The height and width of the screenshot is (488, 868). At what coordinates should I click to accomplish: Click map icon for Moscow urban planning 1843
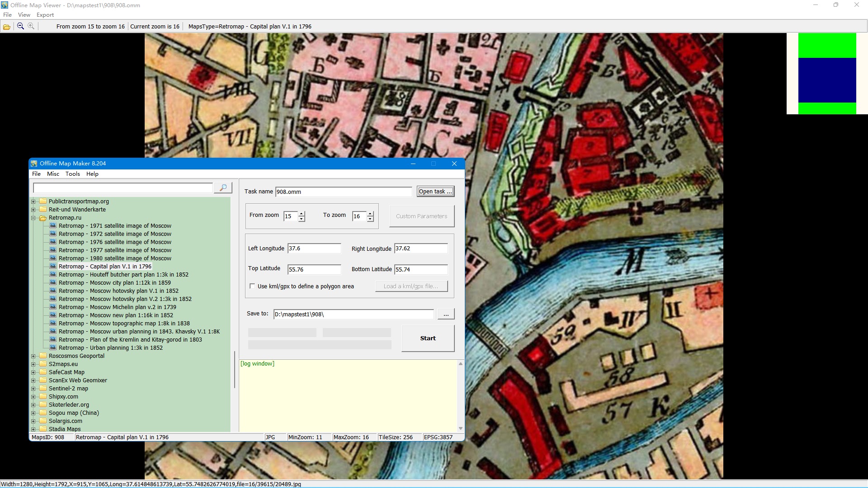pyautogui.click(x=53, y=331)
